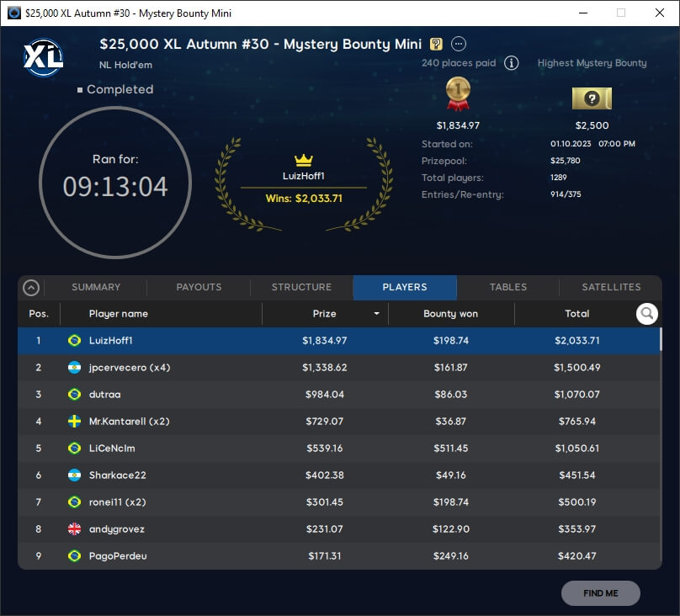Select player Mr.Kantarell (x2)
680x616 pixels.
coord(130,422)
